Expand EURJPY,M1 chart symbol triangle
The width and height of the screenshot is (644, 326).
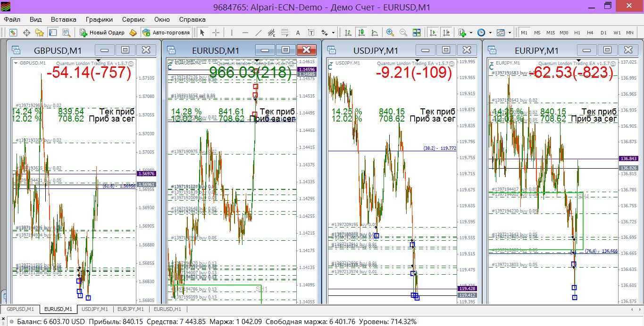pos(492,63)
